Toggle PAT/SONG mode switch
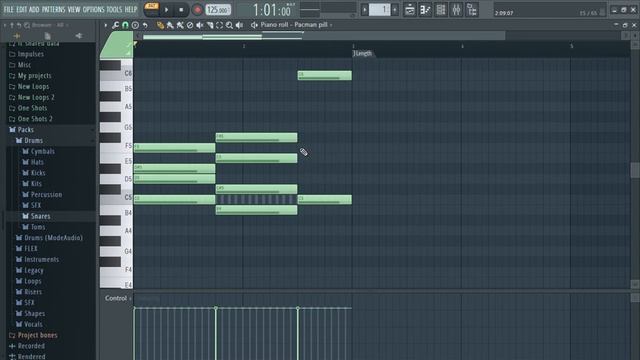This screenshot has width=640, height=360. (151, 9)
